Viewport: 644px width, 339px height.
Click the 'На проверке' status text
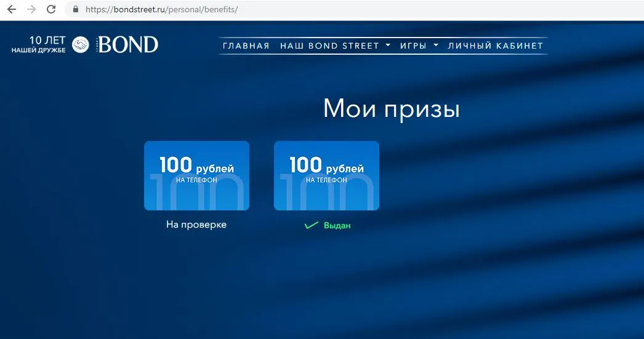pyautogui.click(x=196, y=225)
